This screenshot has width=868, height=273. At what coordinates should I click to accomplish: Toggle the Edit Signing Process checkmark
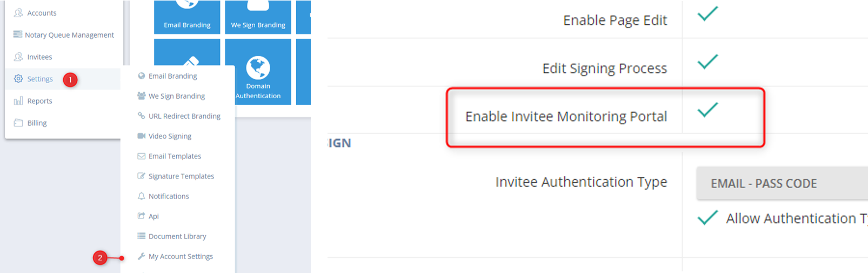(x=707, y=62)
